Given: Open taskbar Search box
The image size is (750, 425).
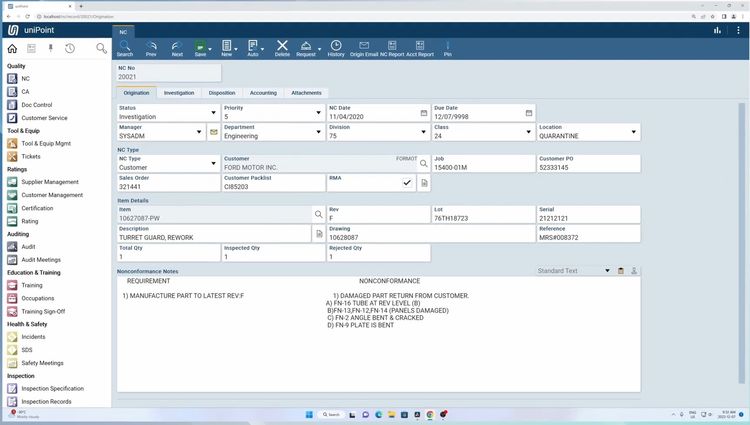Looking at the screenshot, I should 331,414.
